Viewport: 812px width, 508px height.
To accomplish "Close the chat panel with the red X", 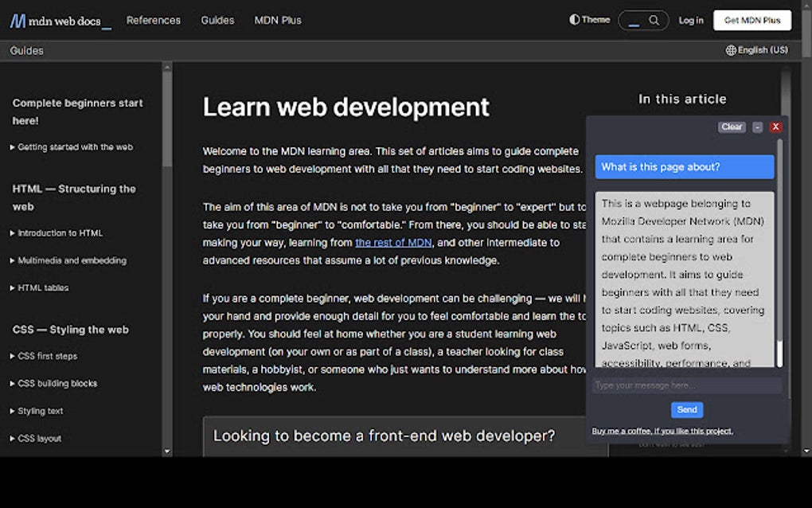I will [x=775, y=127].
